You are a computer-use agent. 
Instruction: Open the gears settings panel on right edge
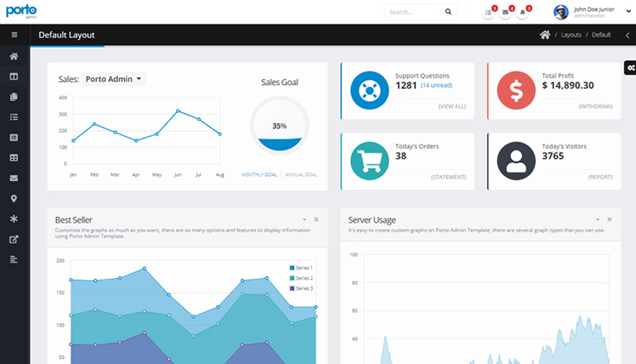tap(630, 67)
